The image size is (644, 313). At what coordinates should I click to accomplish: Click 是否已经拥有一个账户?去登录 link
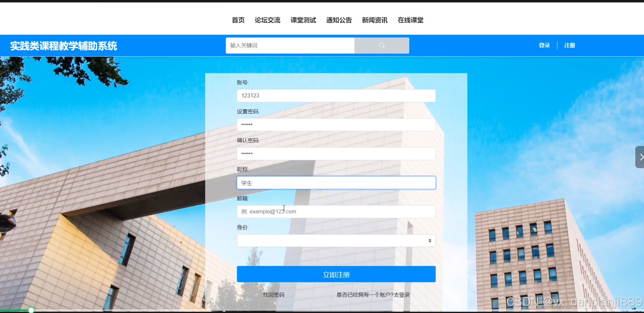point(373,295)
